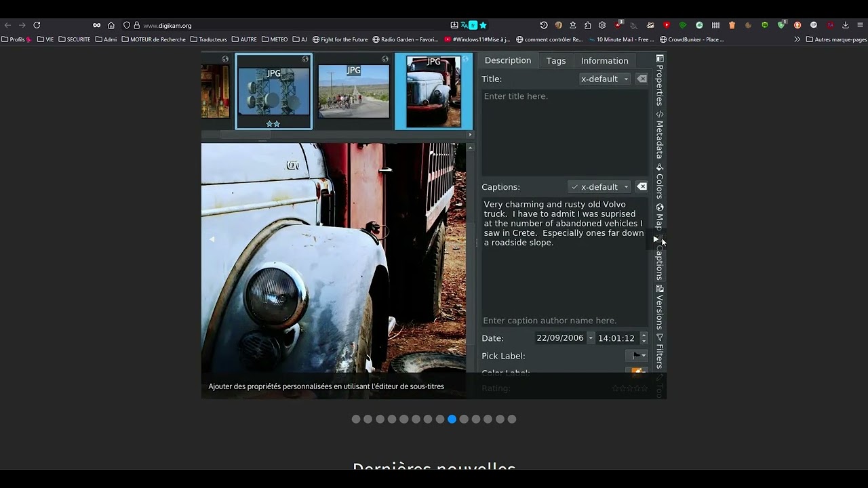
Task: Open the Properties sidebar tab
Action: click(659, 80)
